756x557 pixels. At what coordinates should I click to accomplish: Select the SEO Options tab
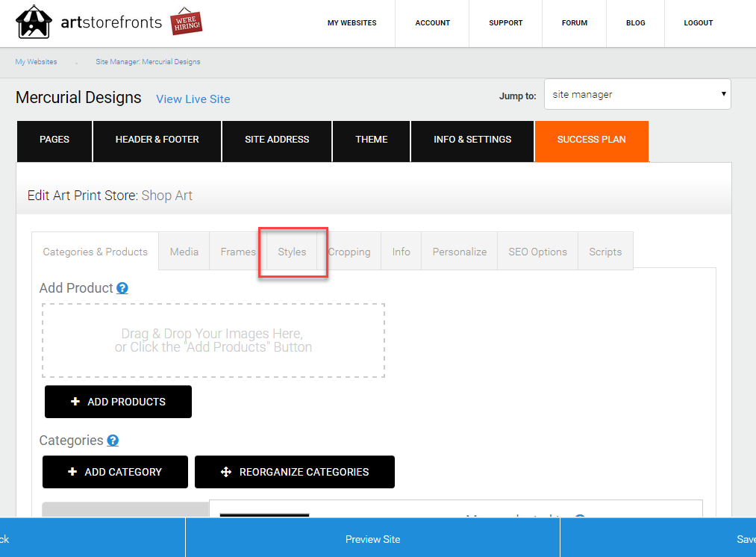point(537,252)
